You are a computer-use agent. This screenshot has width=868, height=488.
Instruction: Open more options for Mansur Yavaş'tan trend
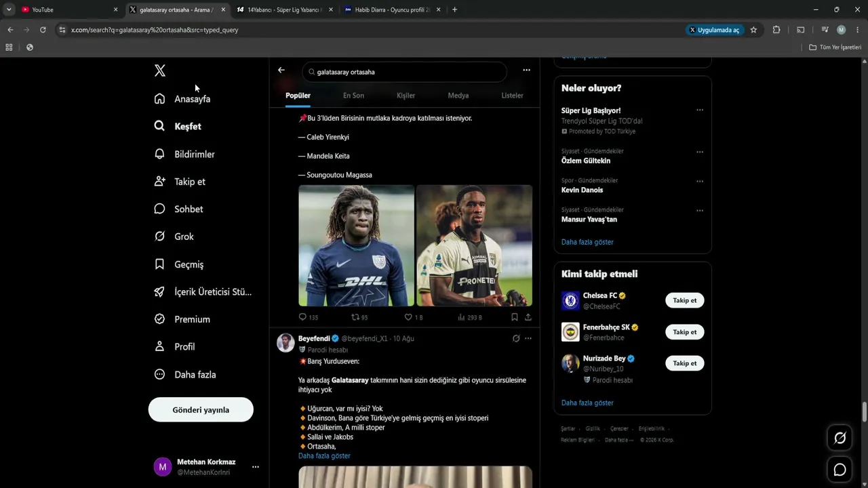[700, 210]
